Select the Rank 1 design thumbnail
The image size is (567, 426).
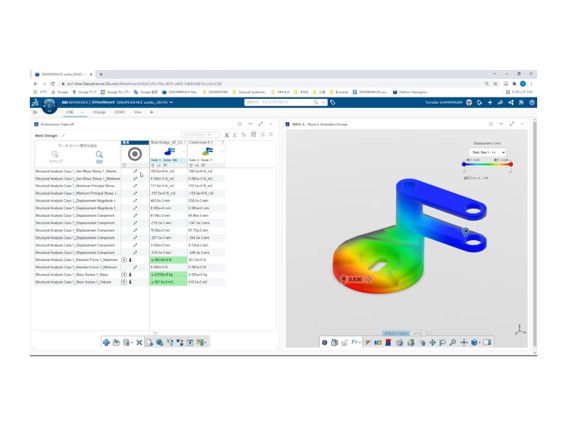(169, 152)
